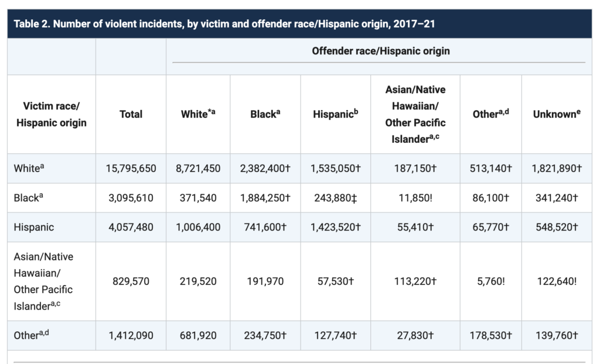Image resolution: width=600 pixels, height=364 pixels.
Task: Click the cell value 4,057,480
Action: 131,228
